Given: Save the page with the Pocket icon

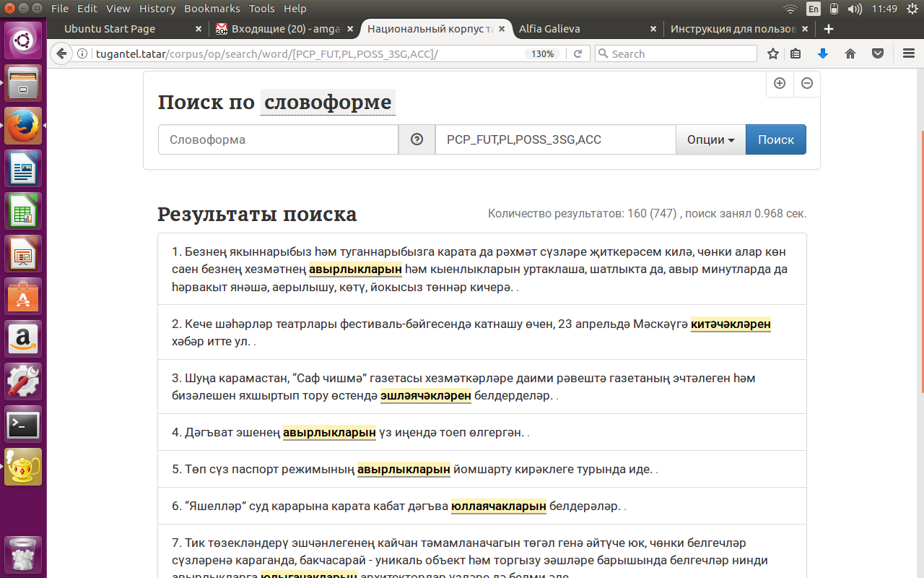Looking at the screenshot, I should click(x=876, y=53).
